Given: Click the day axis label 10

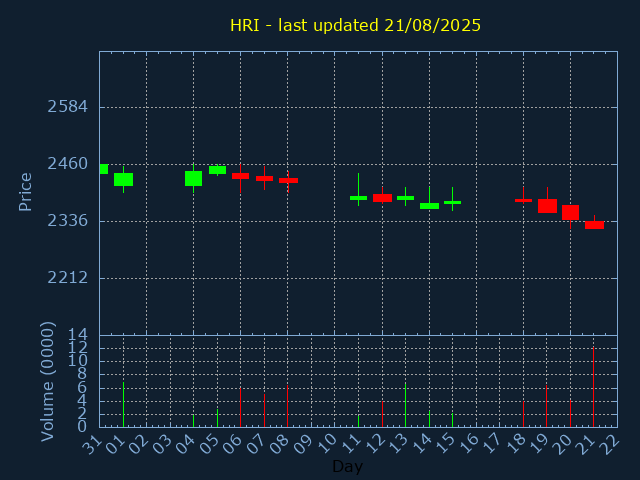Looking at the screenshot, I should tap(327, 444).
